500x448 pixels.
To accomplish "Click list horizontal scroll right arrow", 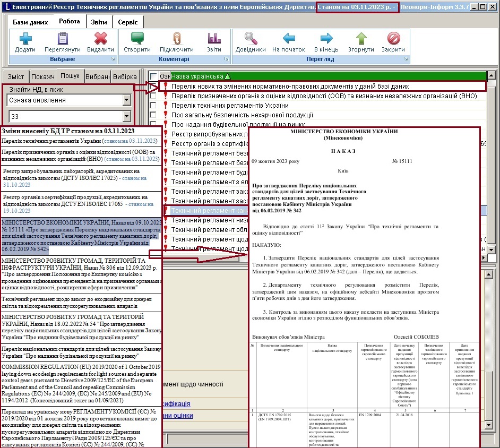I will pos(484,257).
